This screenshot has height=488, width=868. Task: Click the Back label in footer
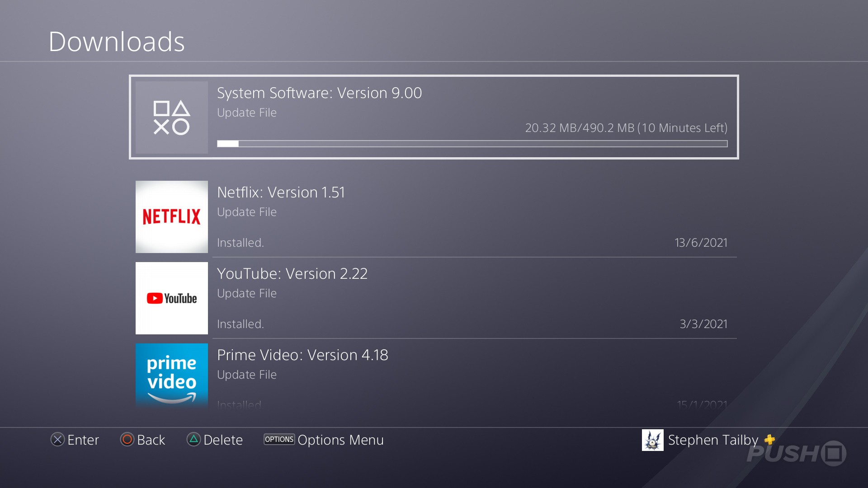pos(151,440)
